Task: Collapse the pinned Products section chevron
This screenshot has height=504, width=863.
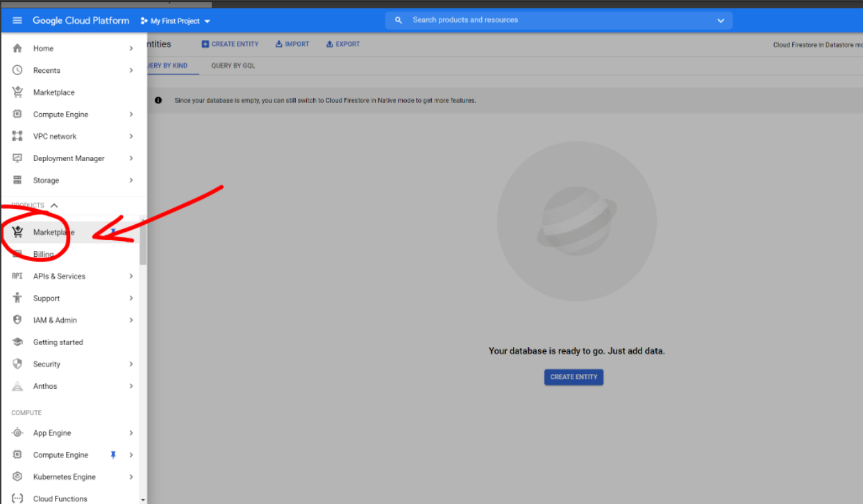Action: (54, 205)
